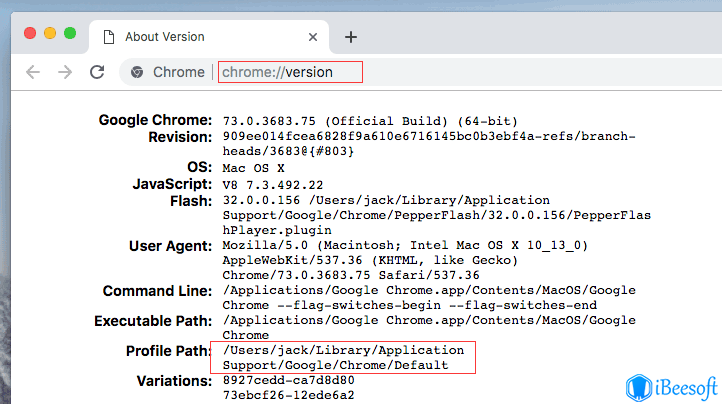This screenshot has width=722, height=404.
Task: Click profile path '/Users/jack/Library/Application'
Action: pyautogui.click(x=343, y=350)
